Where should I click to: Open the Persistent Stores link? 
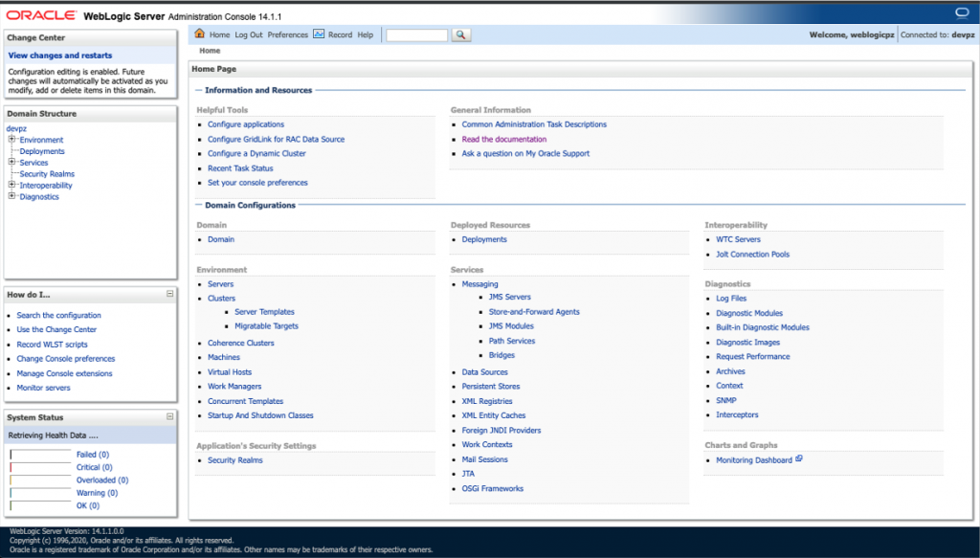(491, 387)
